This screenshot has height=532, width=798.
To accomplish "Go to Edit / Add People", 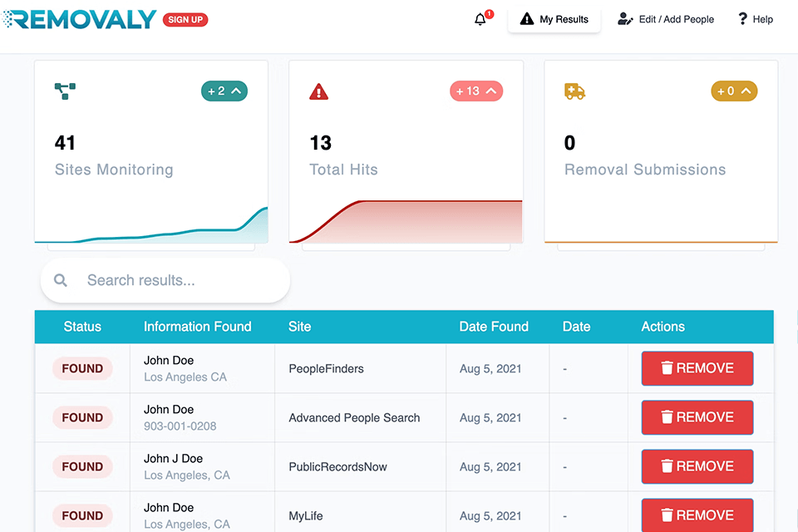I will (x=666, y=19).
